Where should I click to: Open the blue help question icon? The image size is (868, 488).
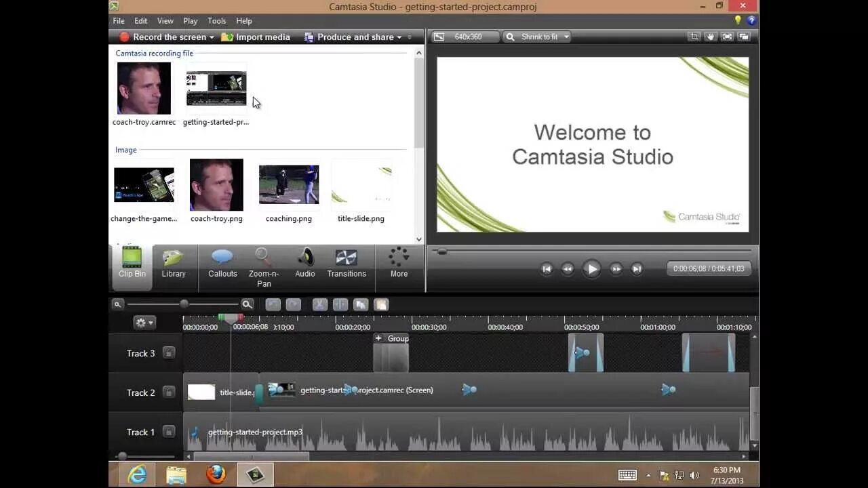pyautogui.click(x=751, y=20)
